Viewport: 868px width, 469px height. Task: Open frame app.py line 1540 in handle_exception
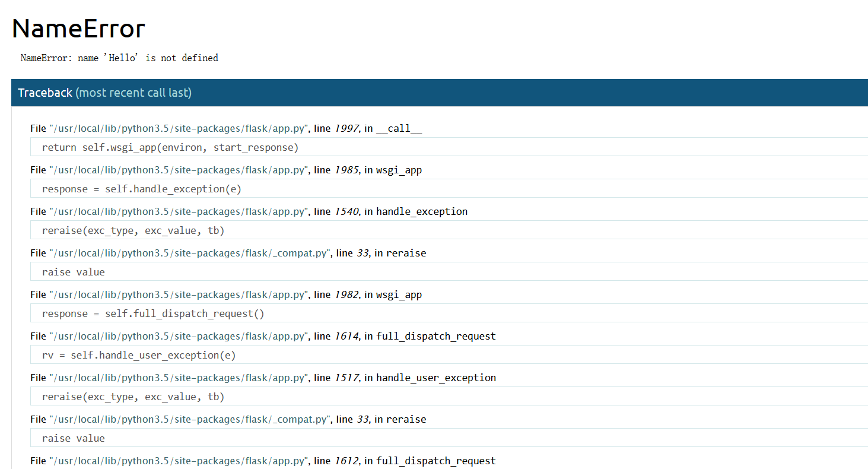point(249,211)
